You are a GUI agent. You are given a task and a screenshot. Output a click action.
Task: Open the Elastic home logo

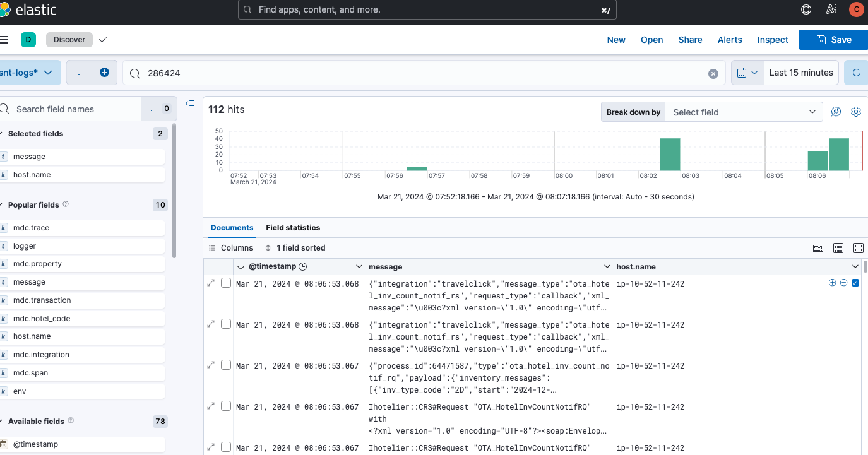[28, 9]
